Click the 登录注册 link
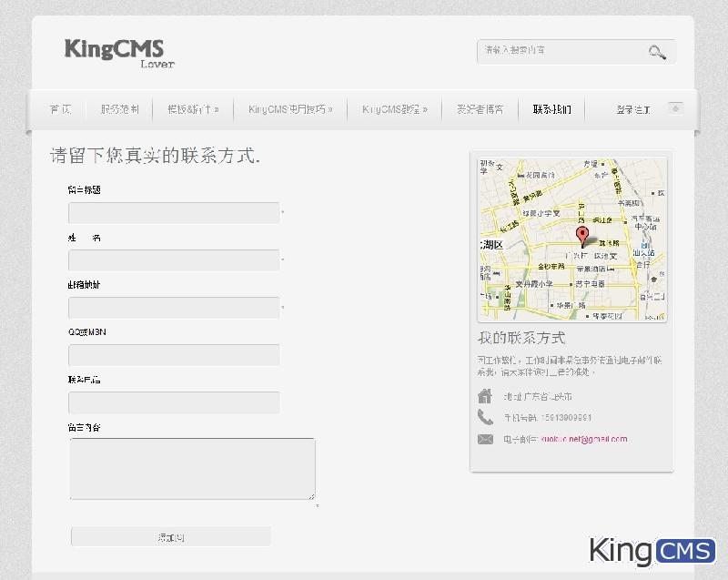This screenshot has height=580, width=728. [x=633, y=110]
